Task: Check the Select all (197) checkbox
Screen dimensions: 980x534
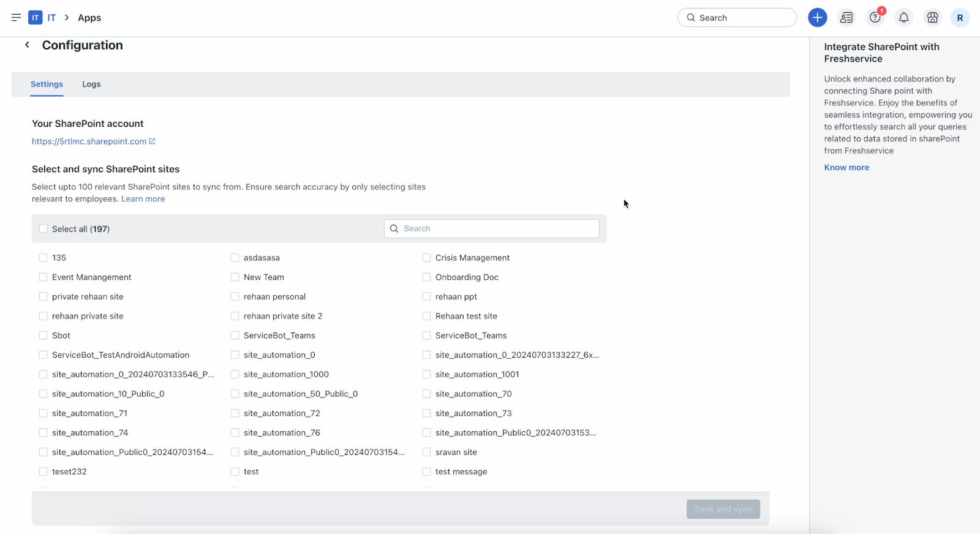Action: pos(43,228)
